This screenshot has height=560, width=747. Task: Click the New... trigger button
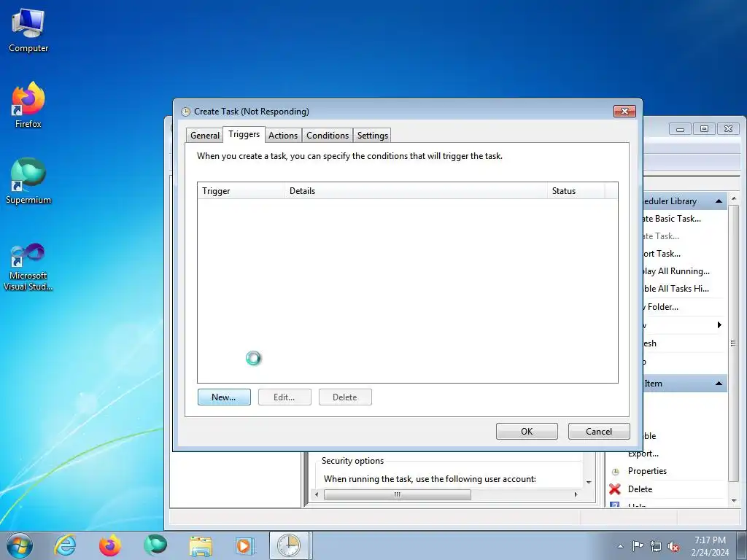point(224,397)
